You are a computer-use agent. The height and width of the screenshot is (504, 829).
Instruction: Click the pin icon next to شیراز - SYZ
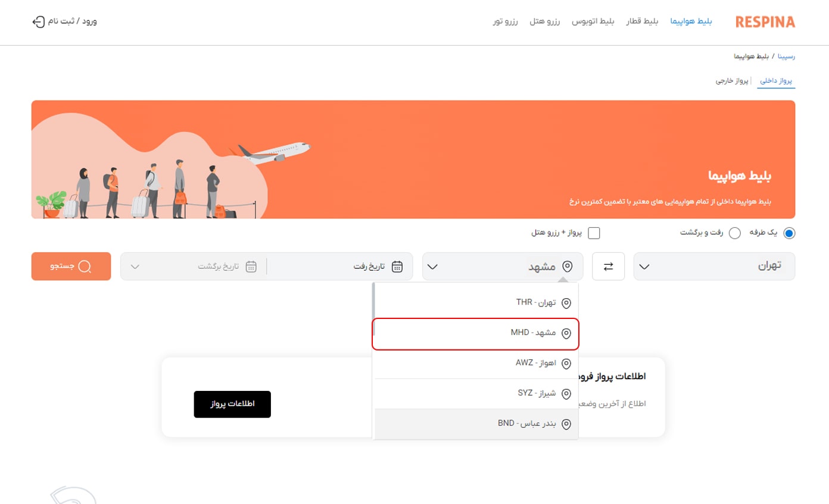click(x=566, y=394)
